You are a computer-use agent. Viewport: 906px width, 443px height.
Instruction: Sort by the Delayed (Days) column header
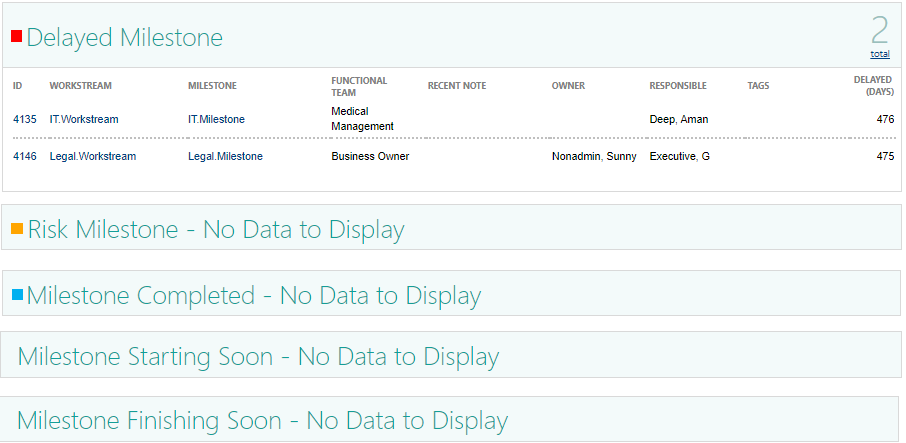(874, 85)
